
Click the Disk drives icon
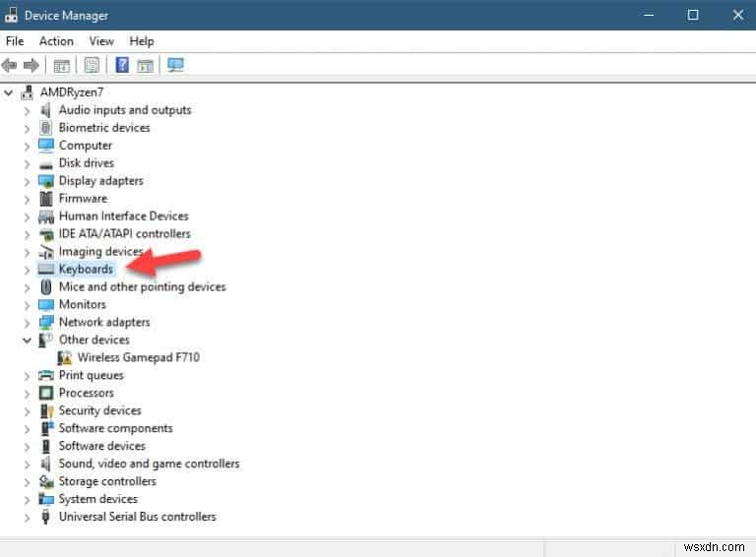[46, 164]
